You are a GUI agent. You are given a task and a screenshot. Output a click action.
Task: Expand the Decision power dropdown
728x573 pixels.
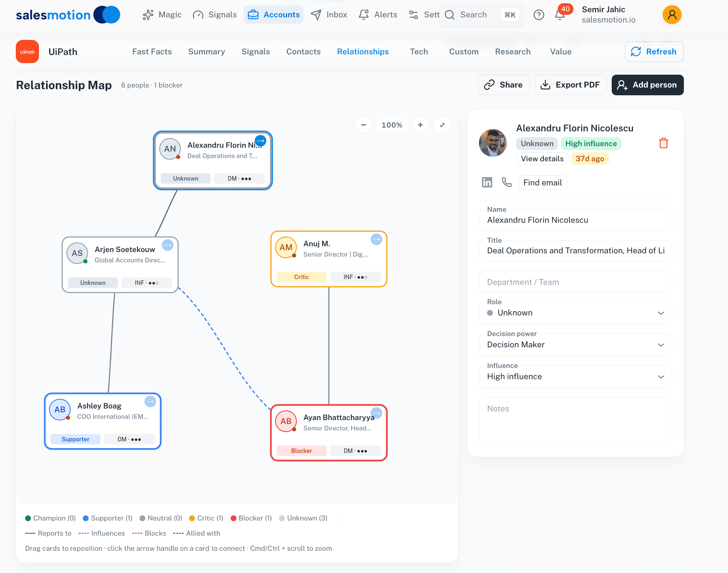pos(575,344)
